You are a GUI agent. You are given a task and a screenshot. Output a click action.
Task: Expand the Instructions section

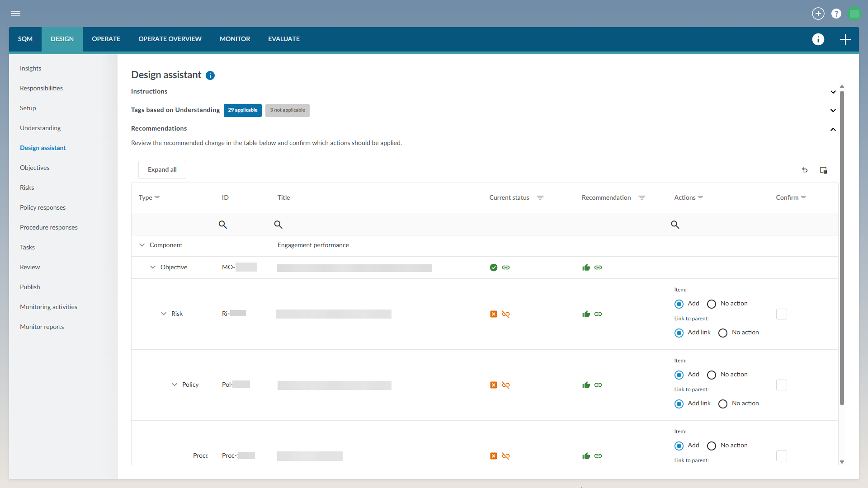point(833,92)
